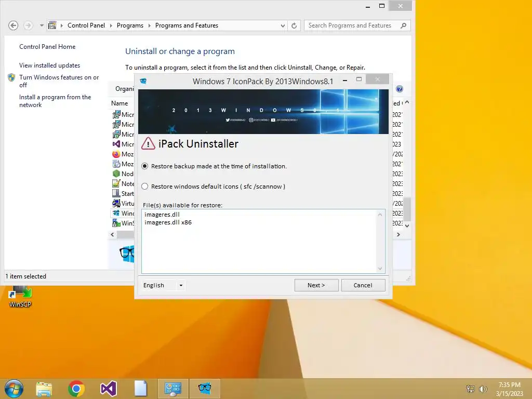This screenshot has width=532, height=399.
Task: Open WinSCP desktop shortcut
Action: tap(20, 297)
